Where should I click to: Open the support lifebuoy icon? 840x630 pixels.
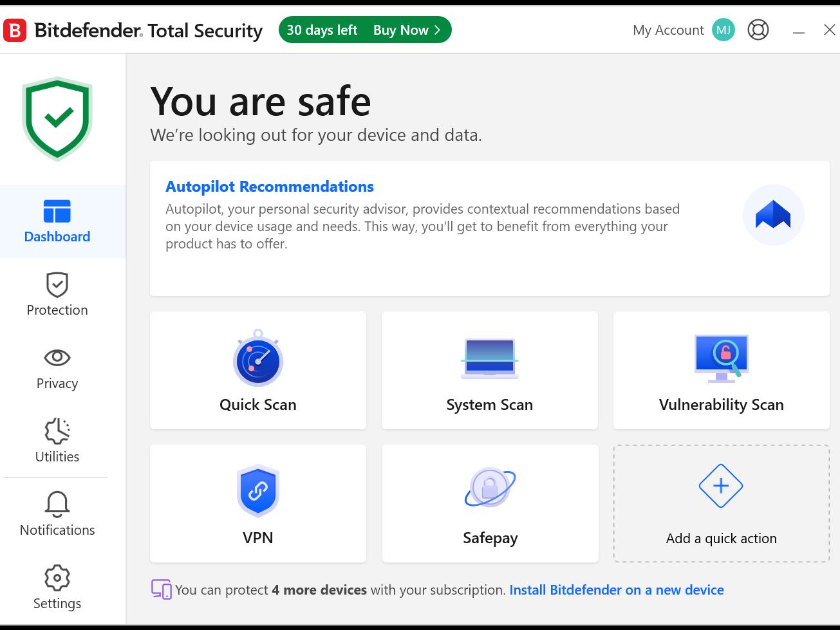[x=758, y=30]
